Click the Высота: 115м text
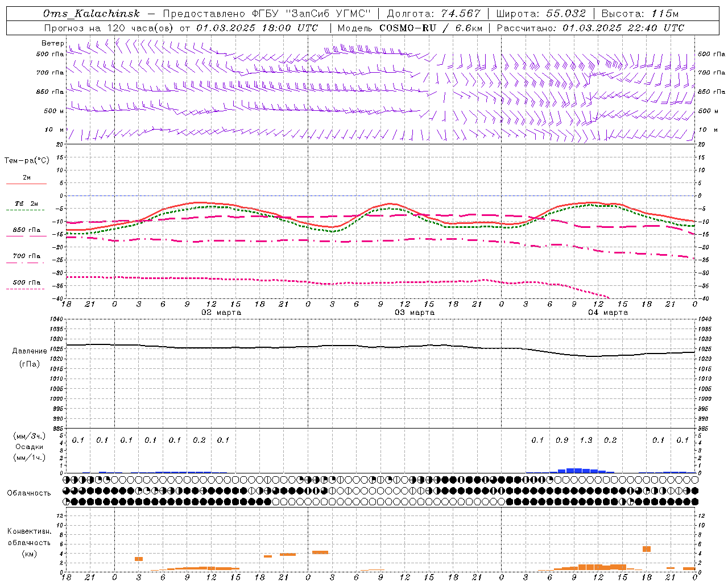Image resolution: width=728 pixels, height=582 pixels. [x=640, y=14]
